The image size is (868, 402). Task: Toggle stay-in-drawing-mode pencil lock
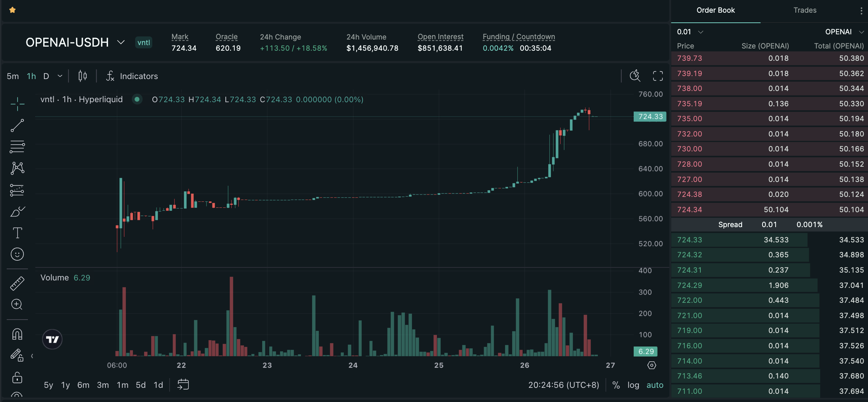[x=17, y=355]
